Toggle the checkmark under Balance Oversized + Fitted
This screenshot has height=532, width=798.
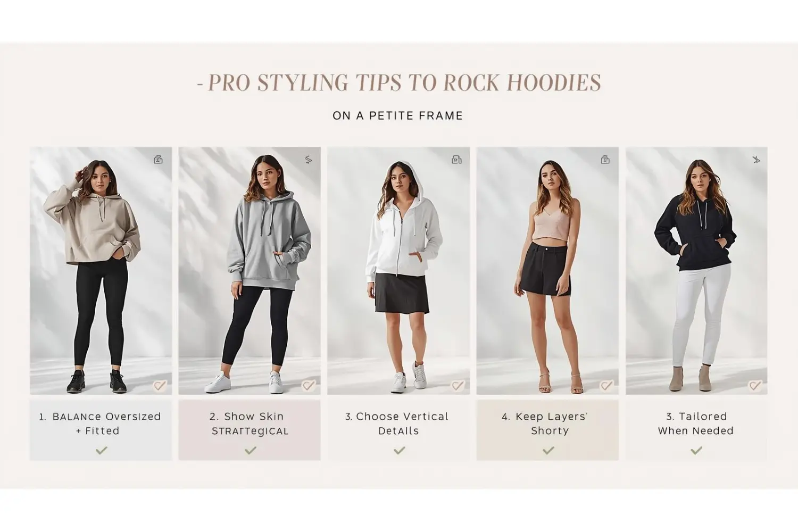[x=101, y=451]
